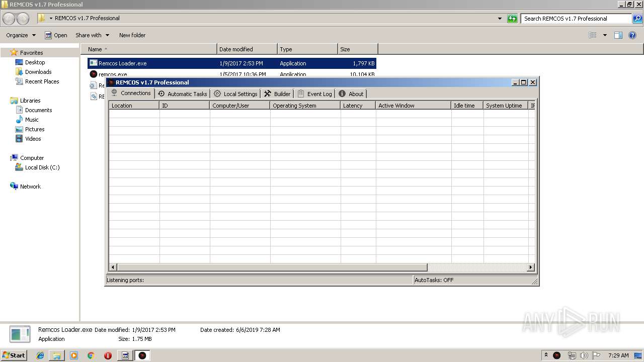Switch to the Automatic Tasks tab
644x362 pixels.
click(x=182, y=94)
